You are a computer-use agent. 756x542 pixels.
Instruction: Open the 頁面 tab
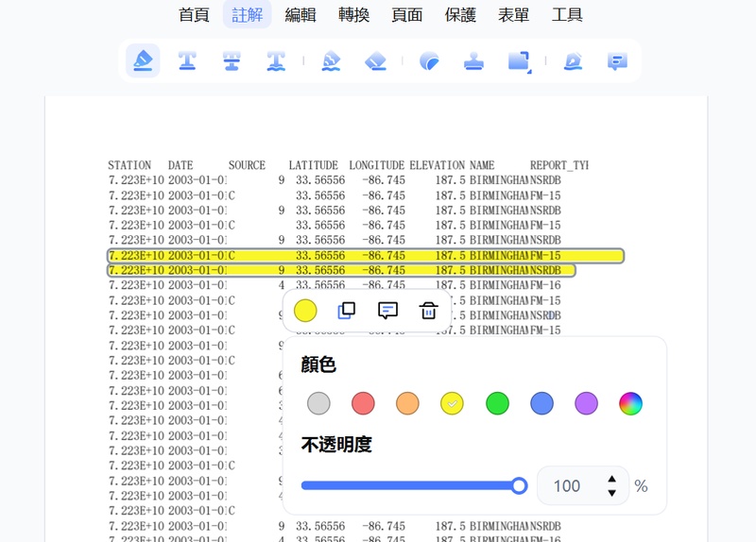coord(407,14)
